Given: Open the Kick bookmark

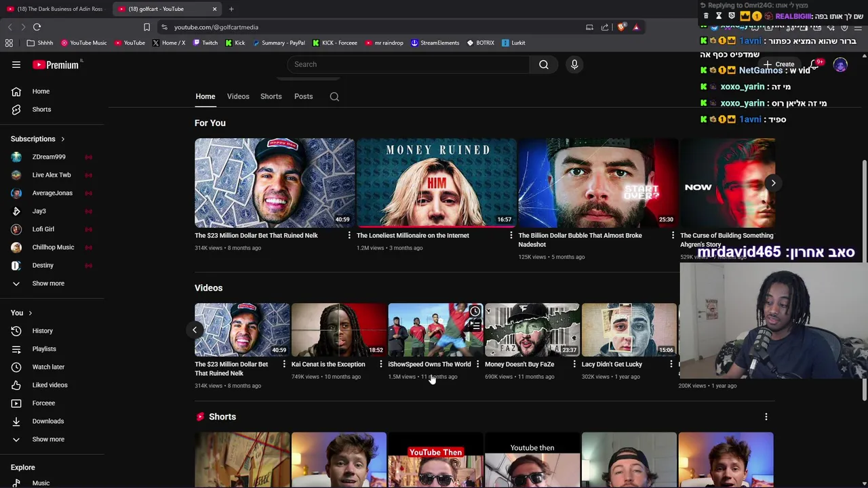Looking at the screenshot, I should pos(235,43).
